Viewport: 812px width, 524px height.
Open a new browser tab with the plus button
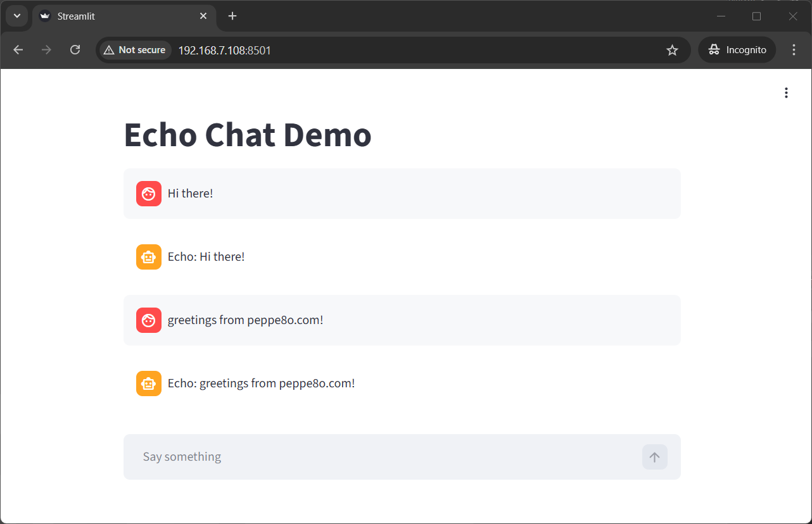pos(232,16)
